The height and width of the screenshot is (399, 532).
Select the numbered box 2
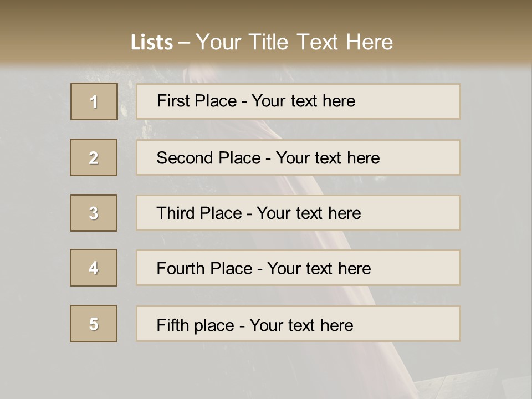tap(94, 157)
